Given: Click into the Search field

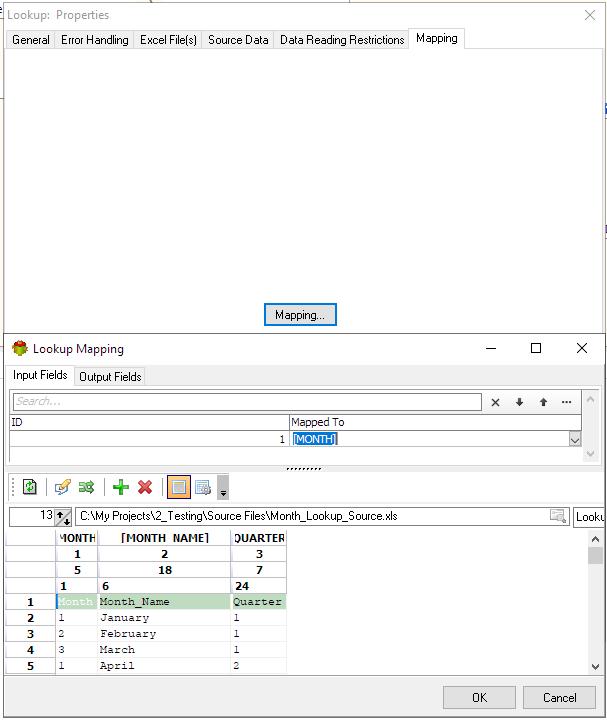Looking at the screenshot, I should point(247,402).
